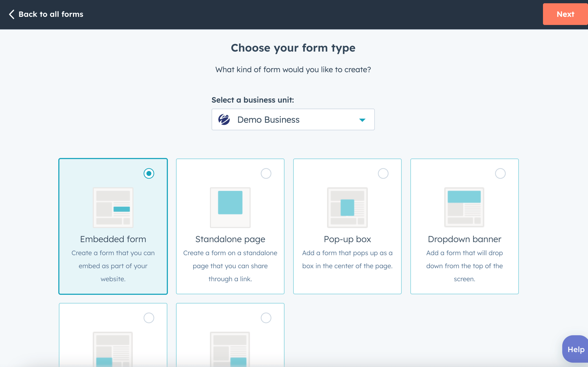The image size is (588, 367).
Task: Select the Standalone page radio button
Action: click(266, 173)
